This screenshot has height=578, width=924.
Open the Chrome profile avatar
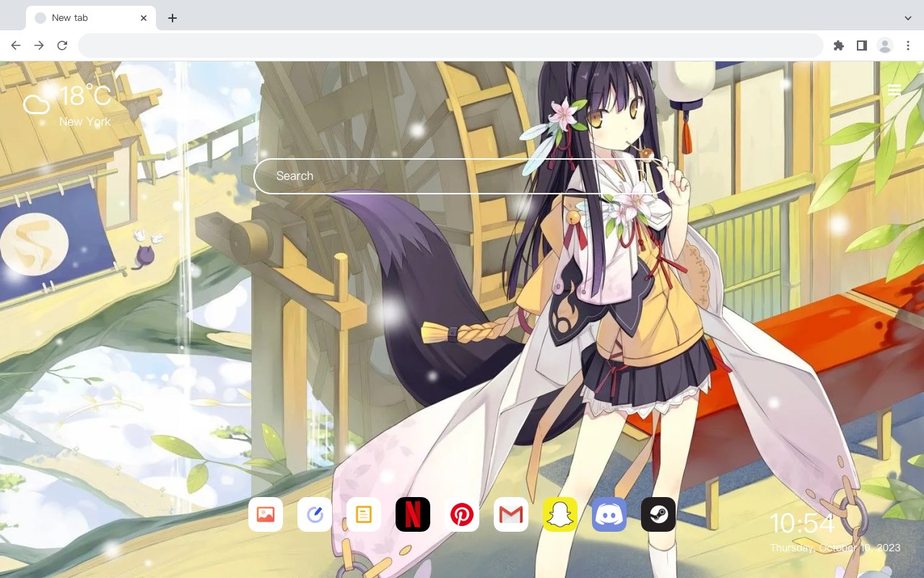[885, 46]
